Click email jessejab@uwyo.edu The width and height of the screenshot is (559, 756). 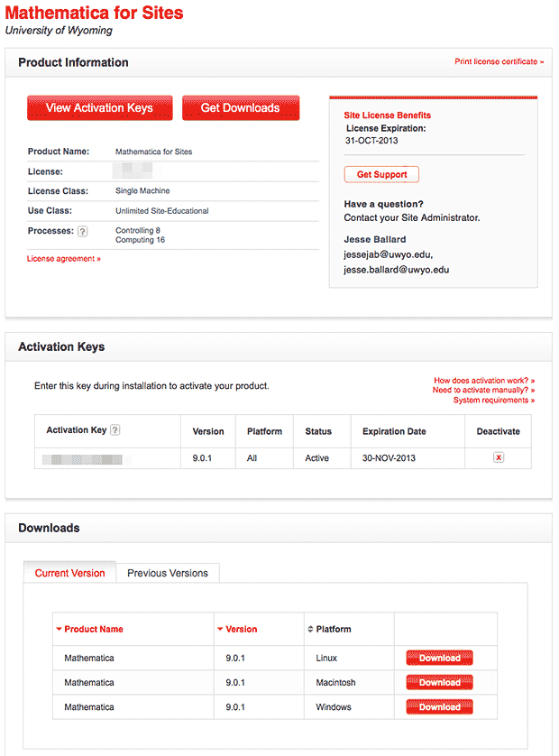388,254
